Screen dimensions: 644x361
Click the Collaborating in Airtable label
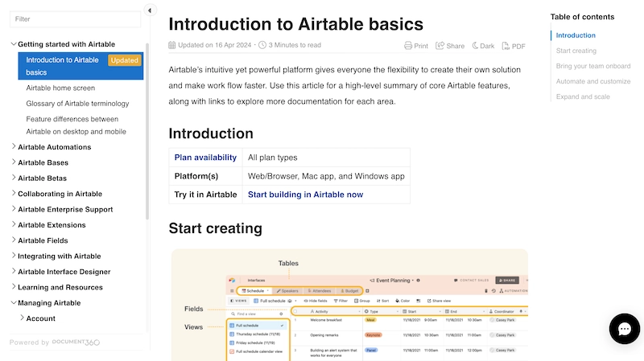(x=60, y=194)
